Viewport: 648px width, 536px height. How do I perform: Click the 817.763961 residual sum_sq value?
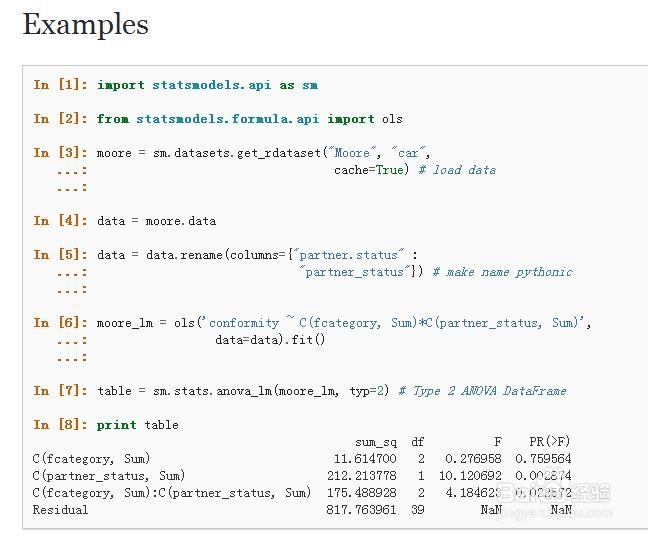click(x=361, y=510)
